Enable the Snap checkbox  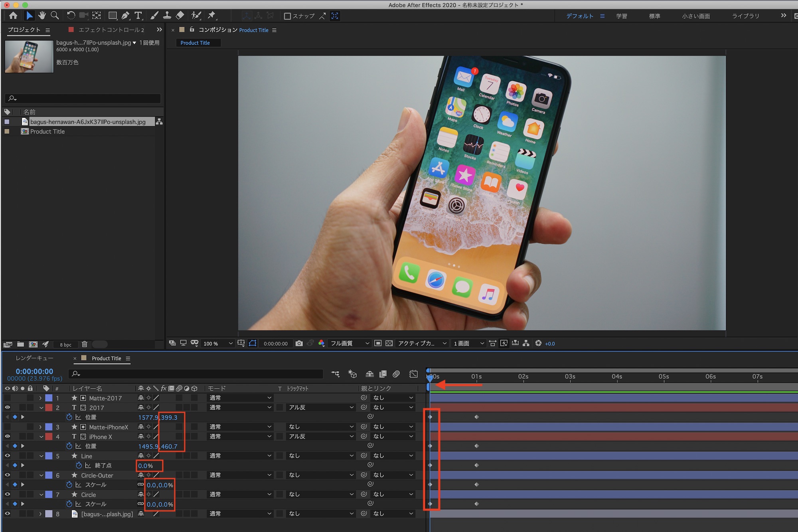(287, 16)
